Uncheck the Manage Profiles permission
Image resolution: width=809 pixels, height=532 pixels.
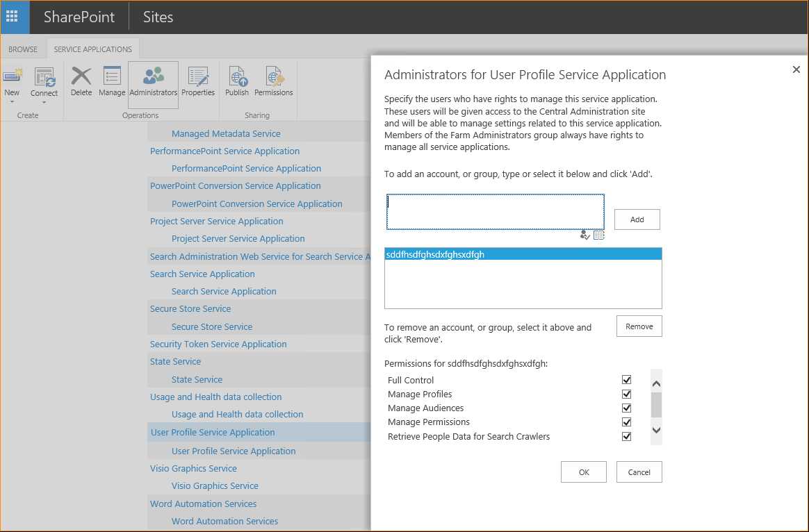tap(626, 394)
